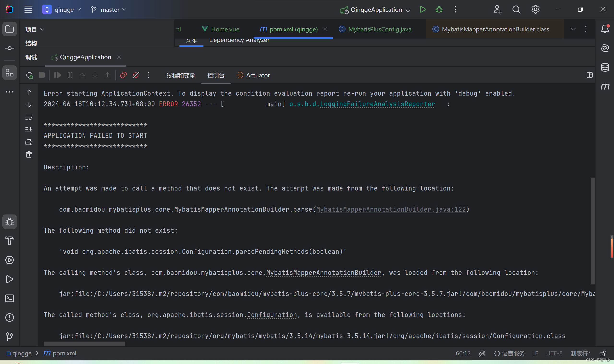Stop the running application

[42, 75]
